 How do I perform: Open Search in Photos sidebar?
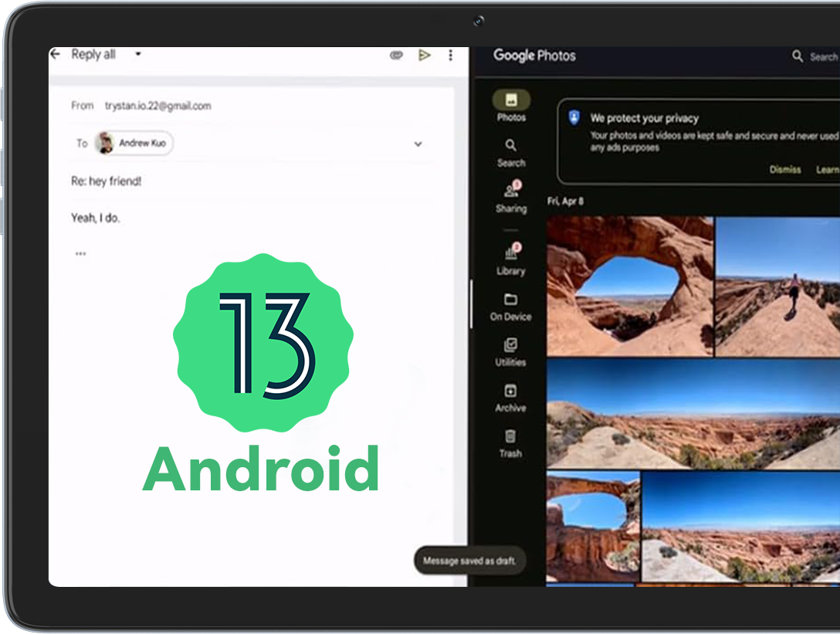pyautogui.click(x=511, y=152)
